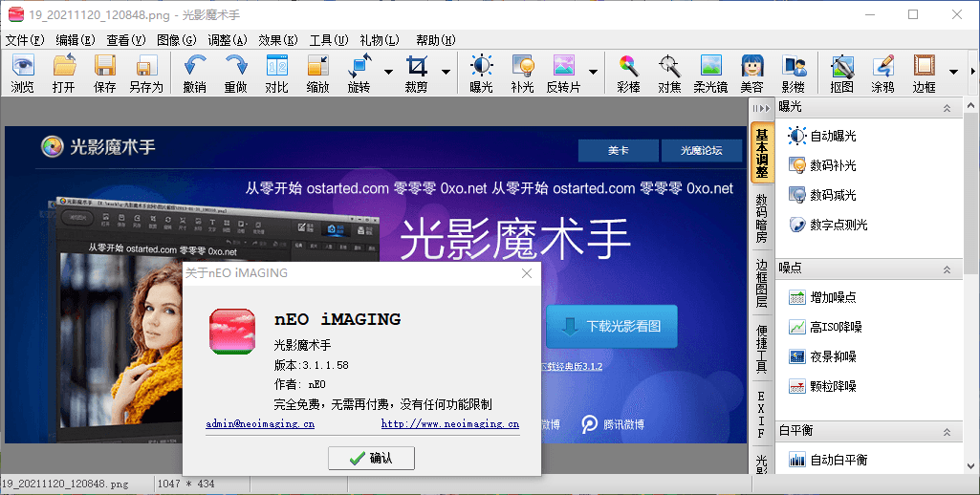Open the 图像(G) menu
Viewport: 980px width, 495px height.
(176, 40)
